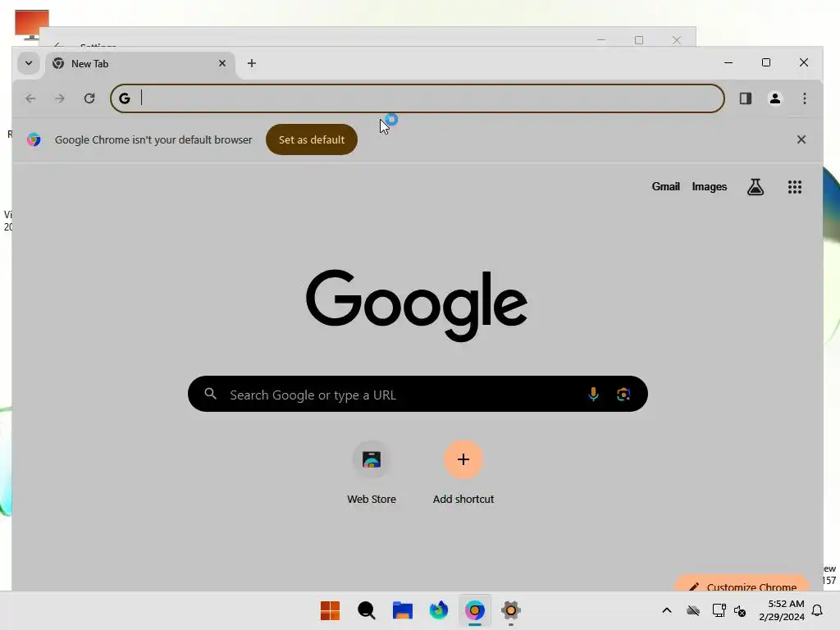Open the Chrome profile menu
The image size is (840, 630).
775,98
